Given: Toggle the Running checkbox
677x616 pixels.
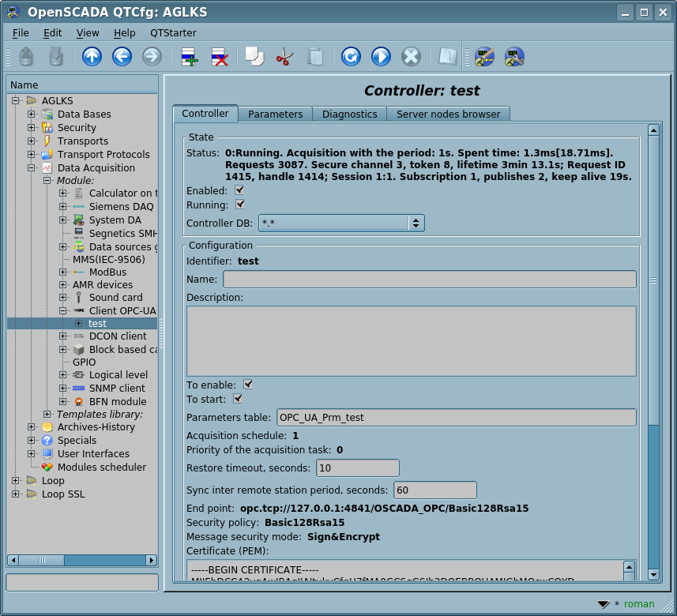Looking at the screenshot, I should coord(239,205).
